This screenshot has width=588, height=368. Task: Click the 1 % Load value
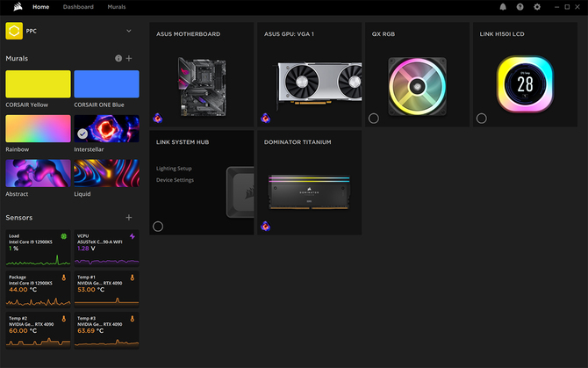tap(13, 249)
